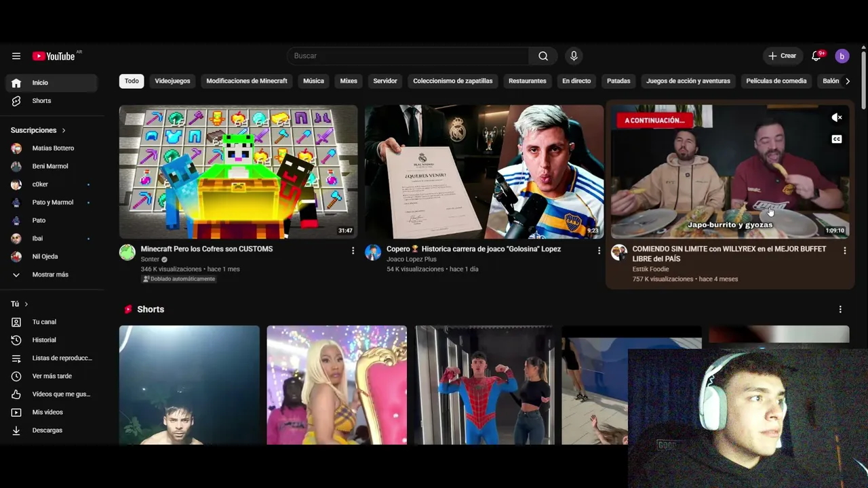Select the Servidor filter chip

[x=385, y=81]
